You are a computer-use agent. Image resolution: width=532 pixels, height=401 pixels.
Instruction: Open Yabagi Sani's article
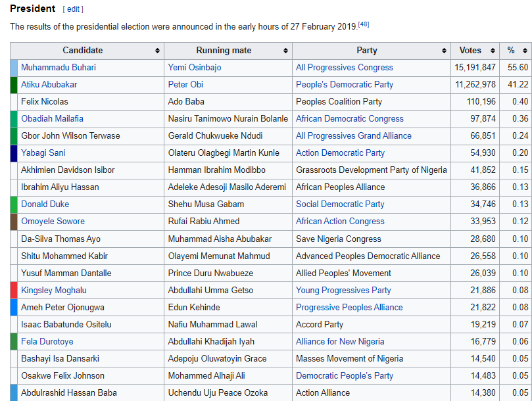tap(43, 153)
